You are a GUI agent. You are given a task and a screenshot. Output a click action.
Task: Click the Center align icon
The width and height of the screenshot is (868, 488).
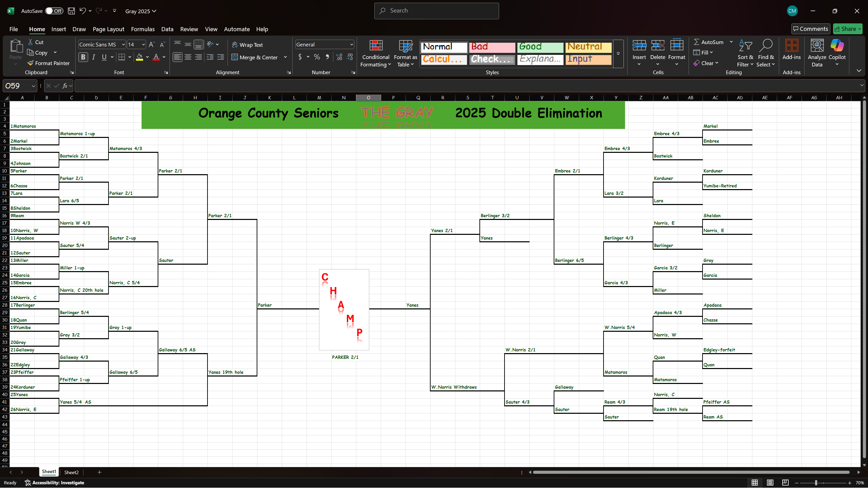[188, 57]
